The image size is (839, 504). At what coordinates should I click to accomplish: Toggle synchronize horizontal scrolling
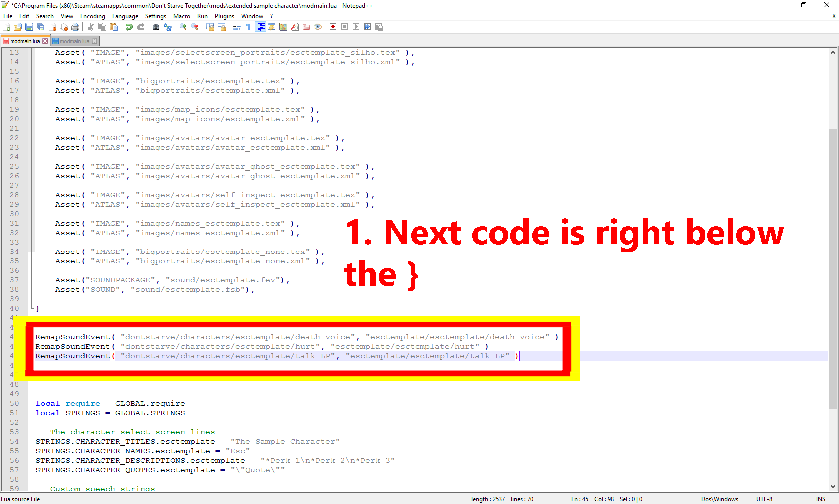pyautogui.click(x=222, y=27)
